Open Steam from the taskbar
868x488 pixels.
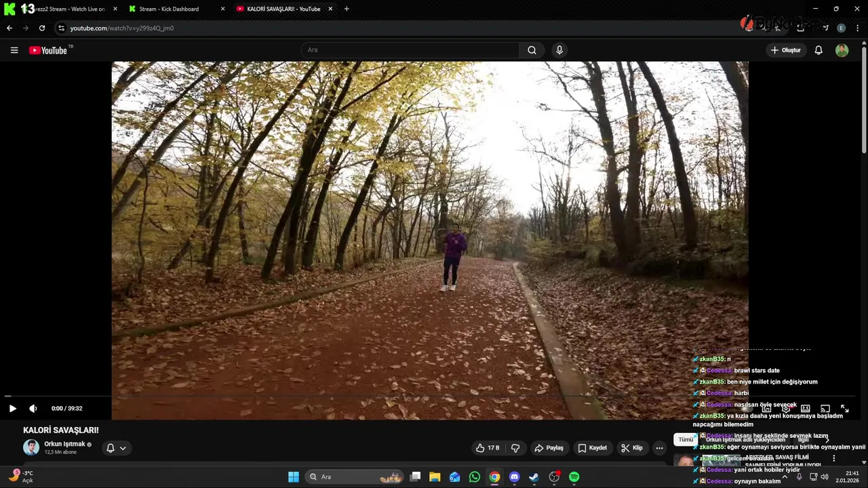pos(534,477)
